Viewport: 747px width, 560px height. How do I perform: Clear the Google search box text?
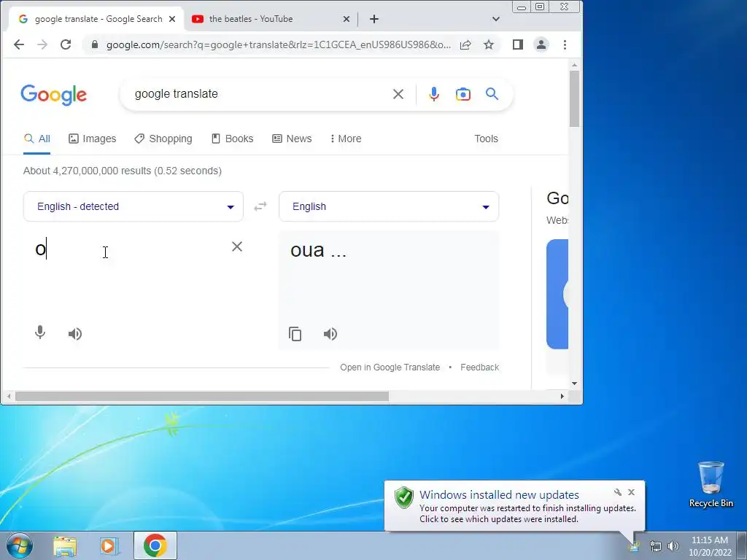tap(398, 94)
